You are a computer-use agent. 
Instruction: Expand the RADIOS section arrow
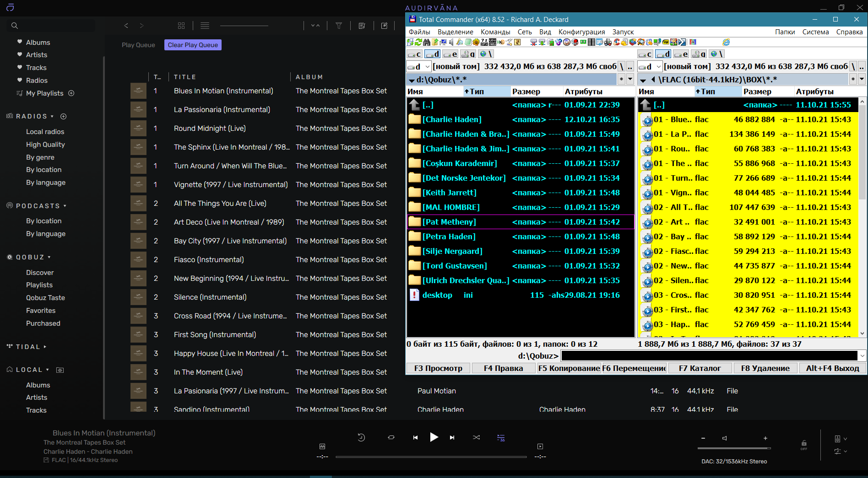pyautogui.click(x=52, y=117)
